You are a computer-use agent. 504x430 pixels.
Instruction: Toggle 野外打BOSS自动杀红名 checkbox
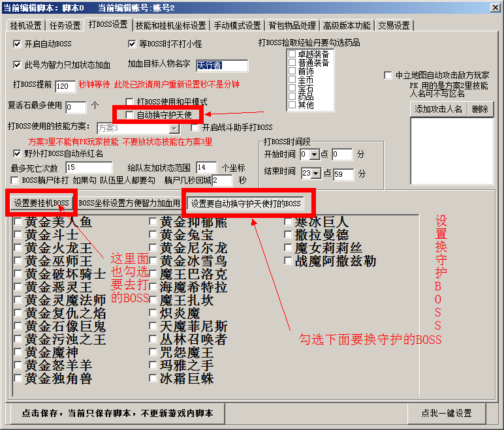[x=18, y=154]
